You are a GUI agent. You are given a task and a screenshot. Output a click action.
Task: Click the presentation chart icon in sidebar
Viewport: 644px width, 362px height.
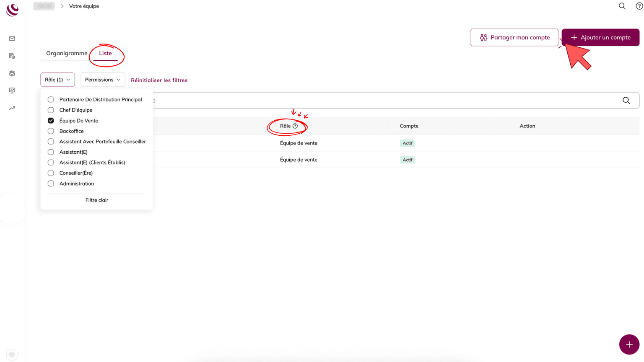pos(12,90)
